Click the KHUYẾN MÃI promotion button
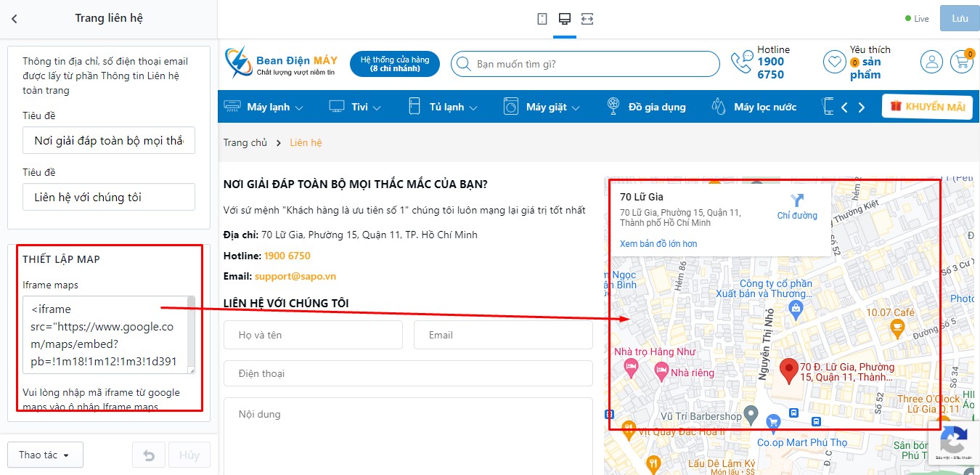 (927, 107)
